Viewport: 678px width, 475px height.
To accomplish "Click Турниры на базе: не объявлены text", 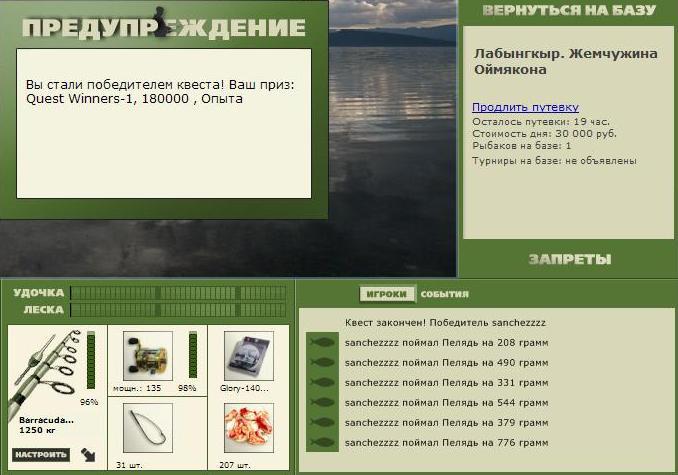I will (x=554, y=161).
